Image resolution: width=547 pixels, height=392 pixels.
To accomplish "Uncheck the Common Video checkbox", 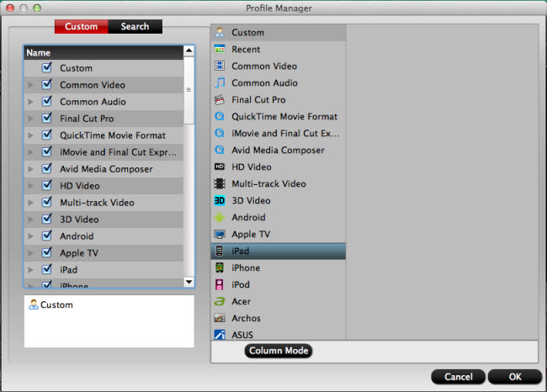I will pyautogui.click(x=47, y=84).
